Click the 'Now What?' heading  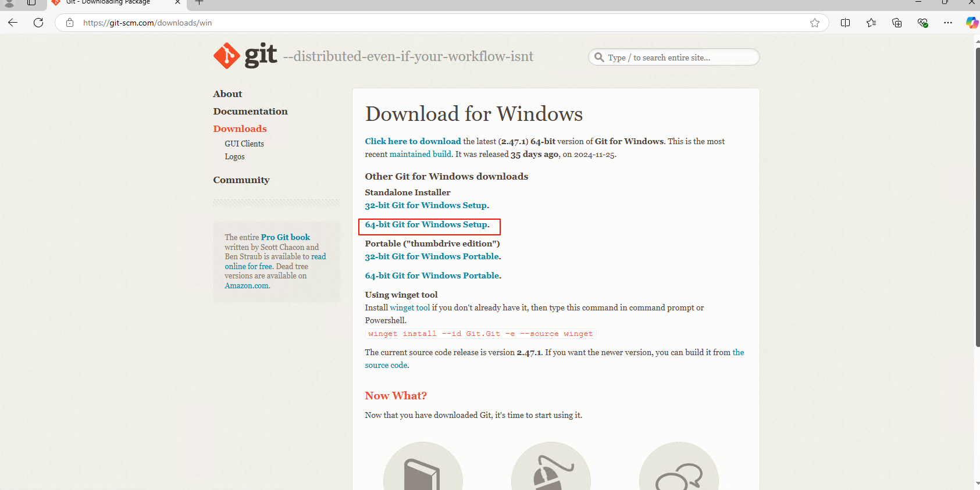click(x=395, y=395)
